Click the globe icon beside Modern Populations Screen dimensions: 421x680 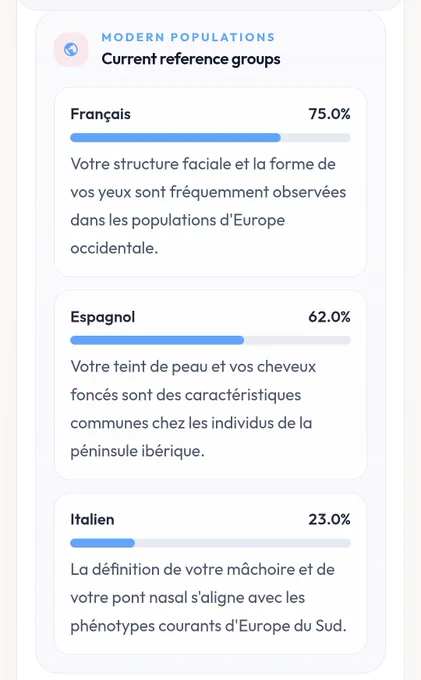point(71,49)
